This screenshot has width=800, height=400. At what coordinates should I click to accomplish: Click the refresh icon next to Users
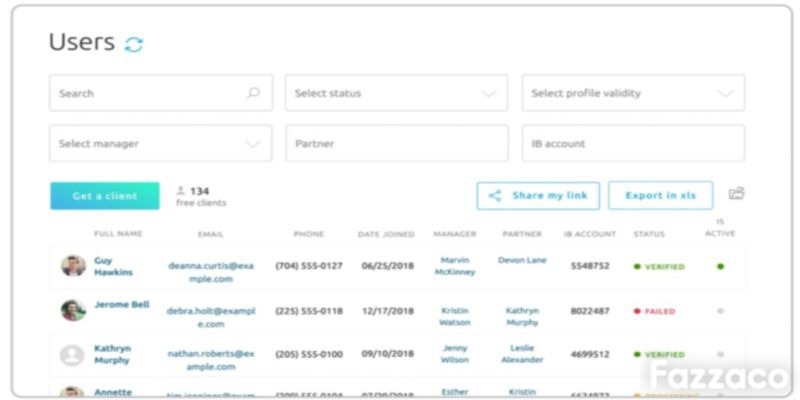tap(134, 44)
